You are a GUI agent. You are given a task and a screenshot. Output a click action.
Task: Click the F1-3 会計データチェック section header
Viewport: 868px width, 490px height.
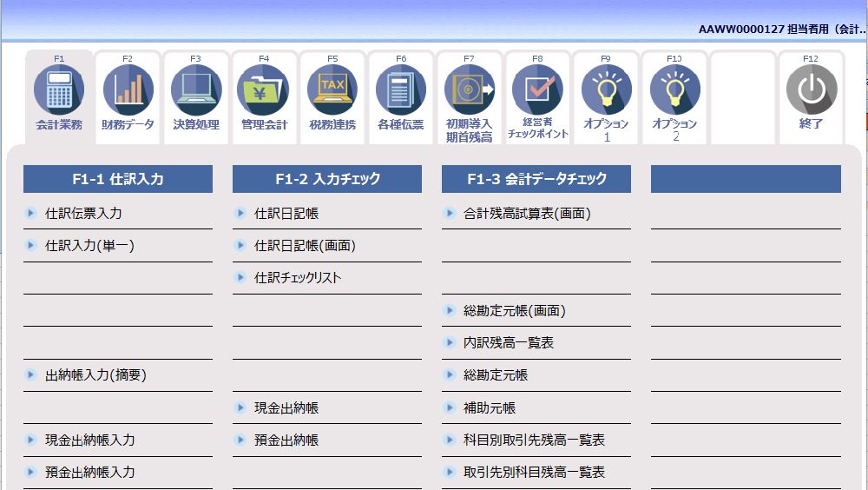point(536,179)
